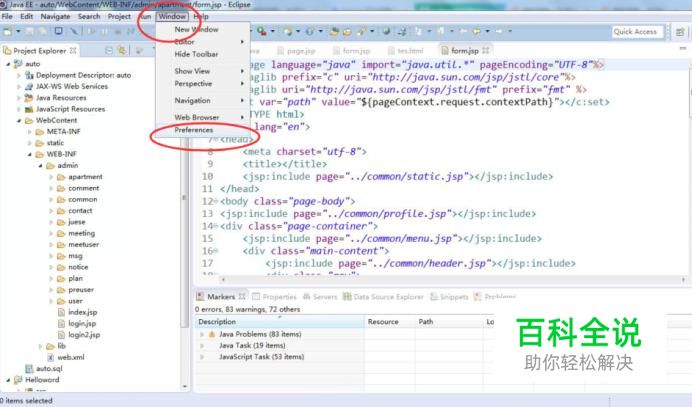Screen dimensions: 692x407
Task: Click the Open Web Browser globe icon
Action: pos(386,31)
